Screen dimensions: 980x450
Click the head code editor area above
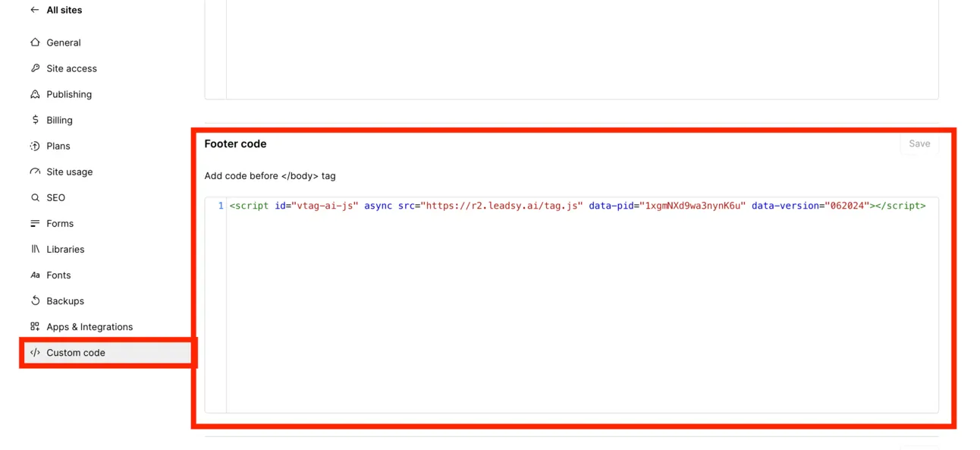point(582,49)
